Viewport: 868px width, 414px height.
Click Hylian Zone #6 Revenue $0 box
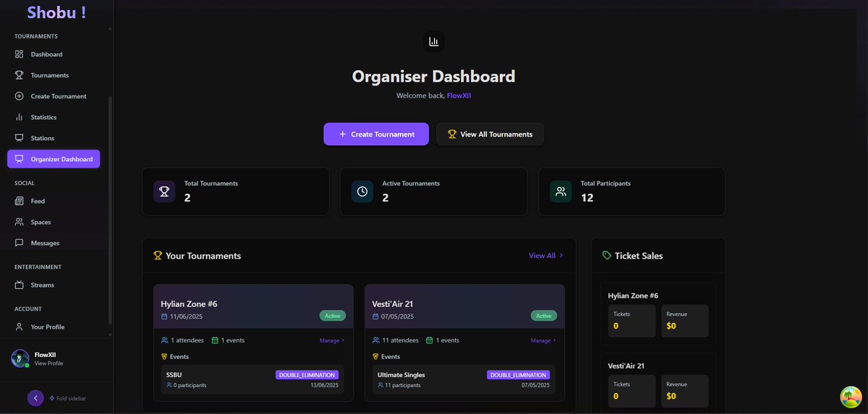pos(685,321)
